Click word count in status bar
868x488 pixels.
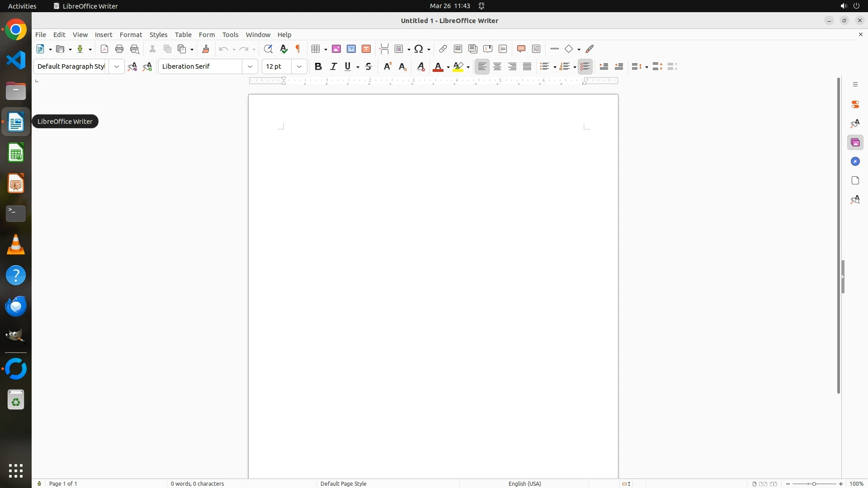197,483
